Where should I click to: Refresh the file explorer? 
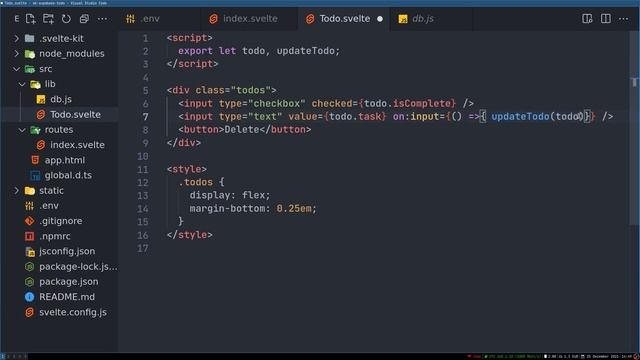[66, 19]
